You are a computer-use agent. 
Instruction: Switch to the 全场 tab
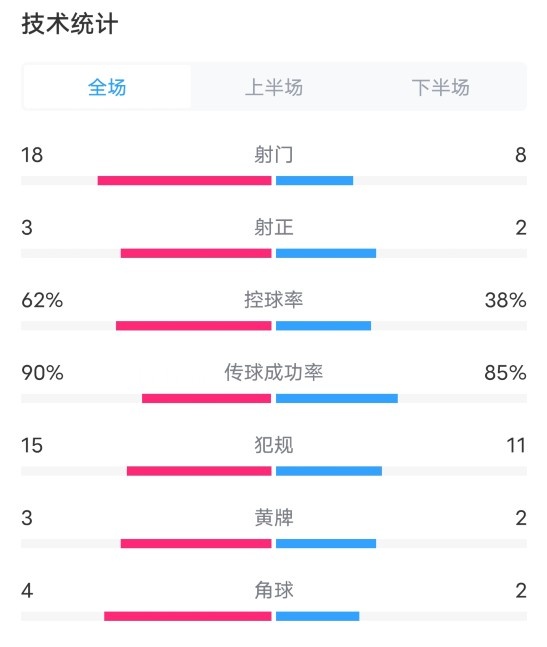107,87
